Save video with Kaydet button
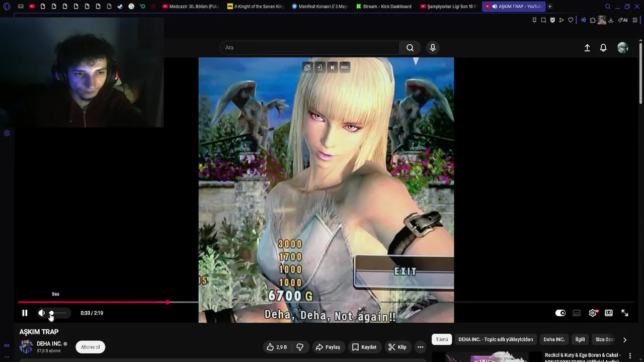 pos(364,347)
